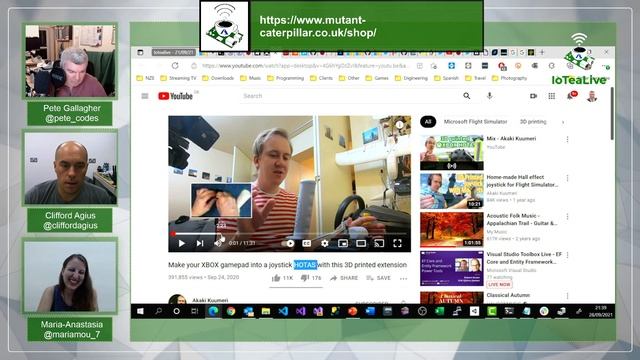Open the Engineering bookmarks folder
The image size is (640, 360).
coord(411,78)
